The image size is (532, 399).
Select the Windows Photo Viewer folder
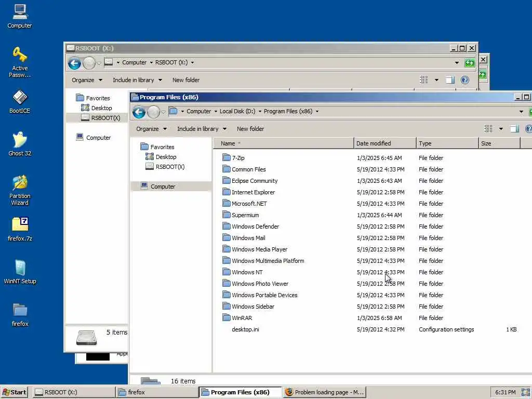(256, 284)
